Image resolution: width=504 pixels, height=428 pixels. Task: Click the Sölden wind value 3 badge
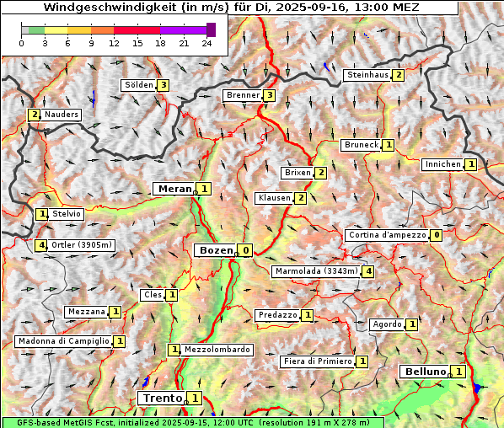click(x=164, y=85)
